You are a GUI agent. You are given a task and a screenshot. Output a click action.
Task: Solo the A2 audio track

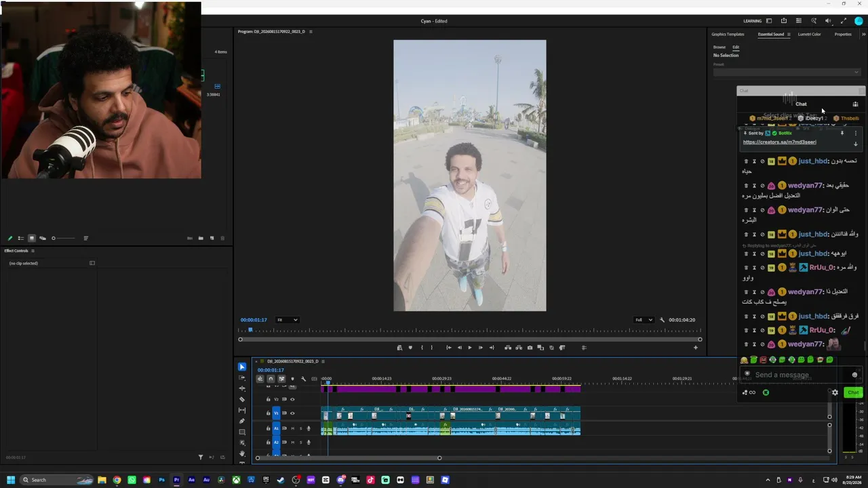(x=300, y=442)
